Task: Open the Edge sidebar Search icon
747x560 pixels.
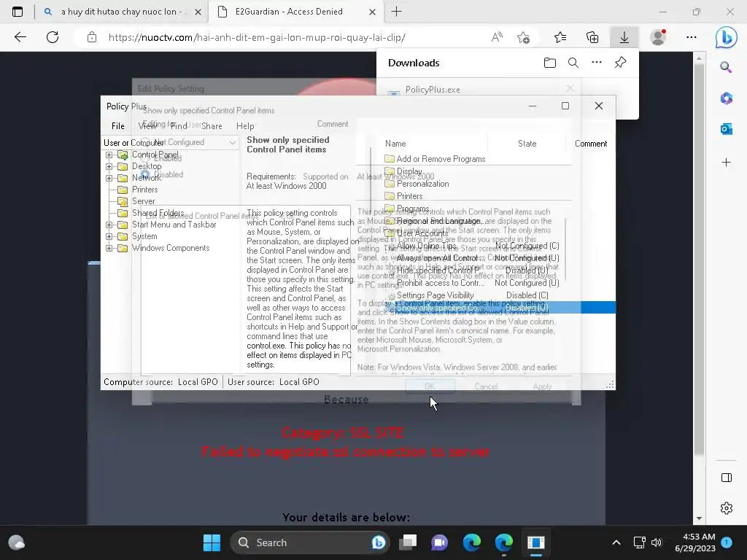Action: pos(726,67)
